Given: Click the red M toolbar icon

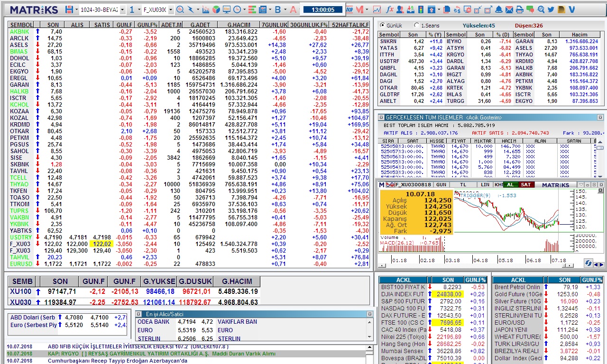Looking at the screenshot, I should [359, 9].
